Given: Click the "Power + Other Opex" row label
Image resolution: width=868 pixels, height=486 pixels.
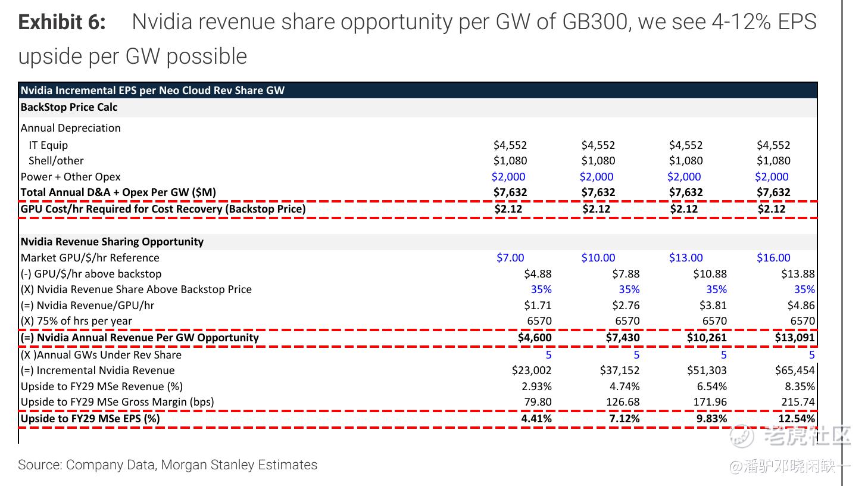Looking at the screenshot, I should click(x=70, y=177).
